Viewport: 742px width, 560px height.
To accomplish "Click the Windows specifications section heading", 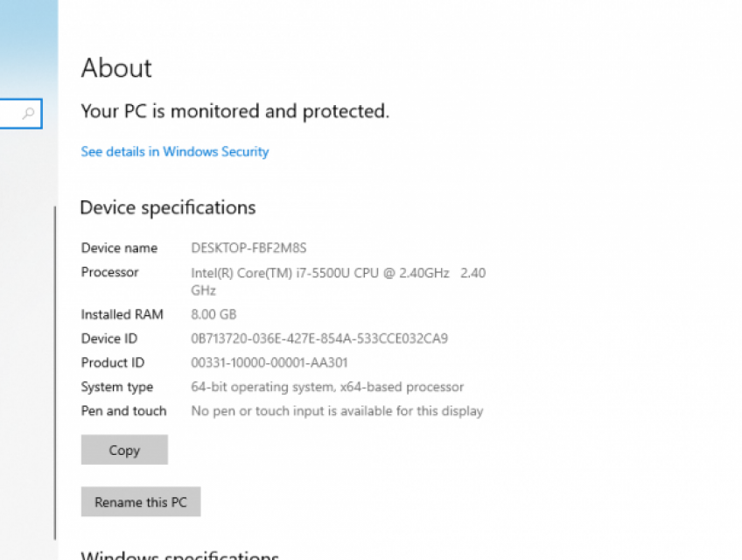I will (x=179, y=555).
